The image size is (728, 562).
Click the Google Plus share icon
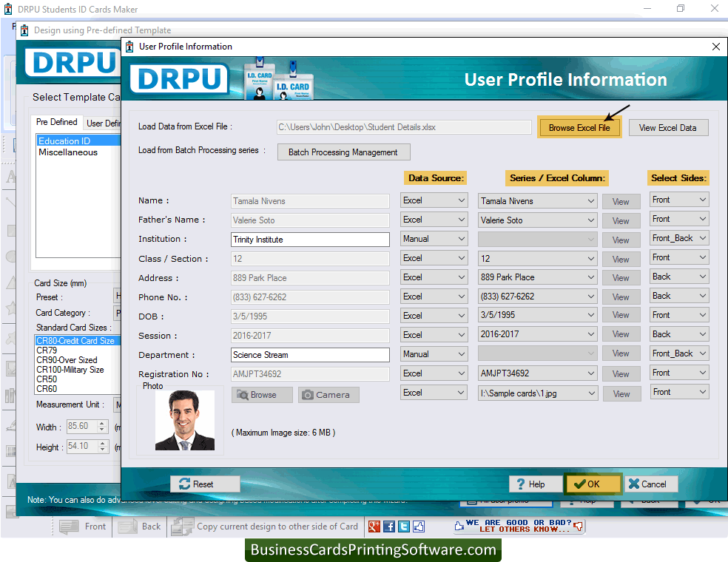pyautogui.click(x=374, y=527)
